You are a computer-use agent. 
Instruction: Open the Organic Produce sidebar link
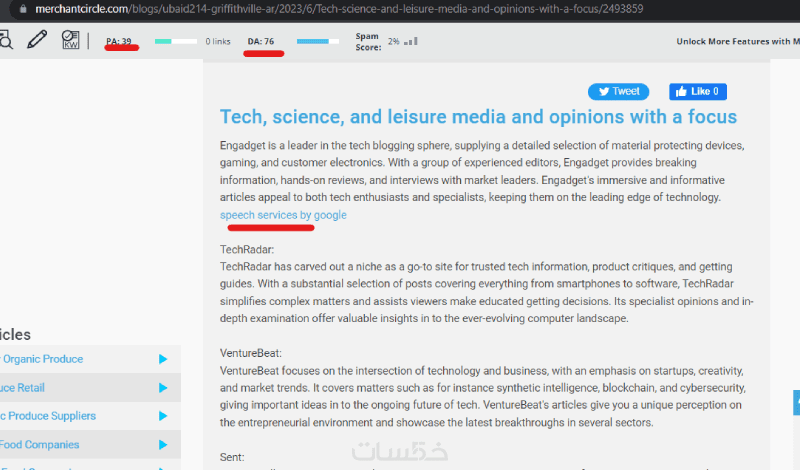43,359
